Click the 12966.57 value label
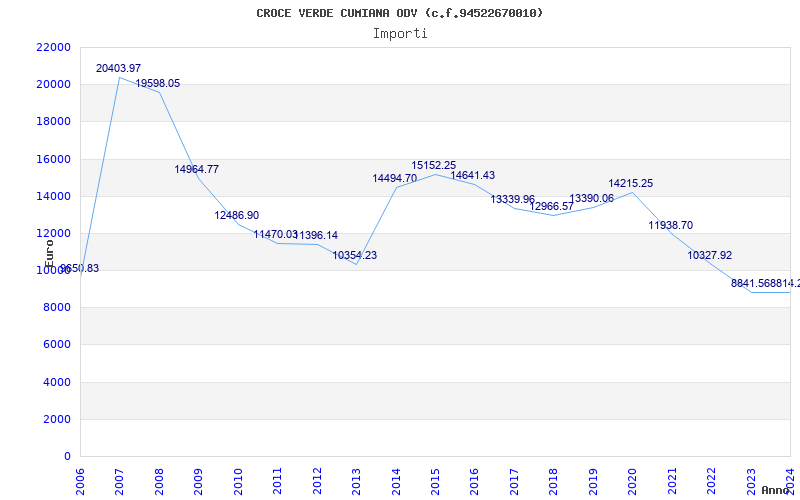The width and height of the screenshot is (800, 500). click(552, 207)
